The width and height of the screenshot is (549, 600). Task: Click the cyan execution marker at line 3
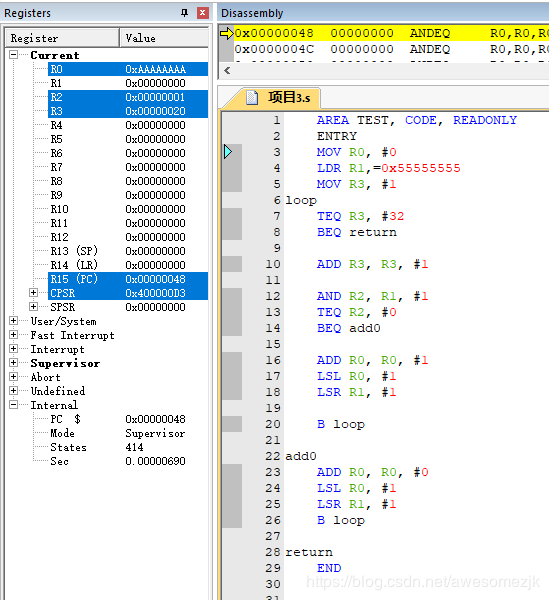click(228, 152)
